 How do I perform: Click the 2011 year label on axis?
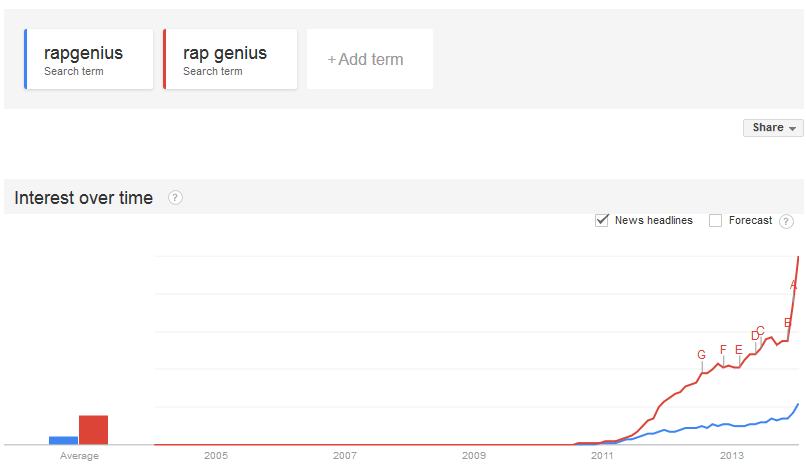(x=602, y=456)
